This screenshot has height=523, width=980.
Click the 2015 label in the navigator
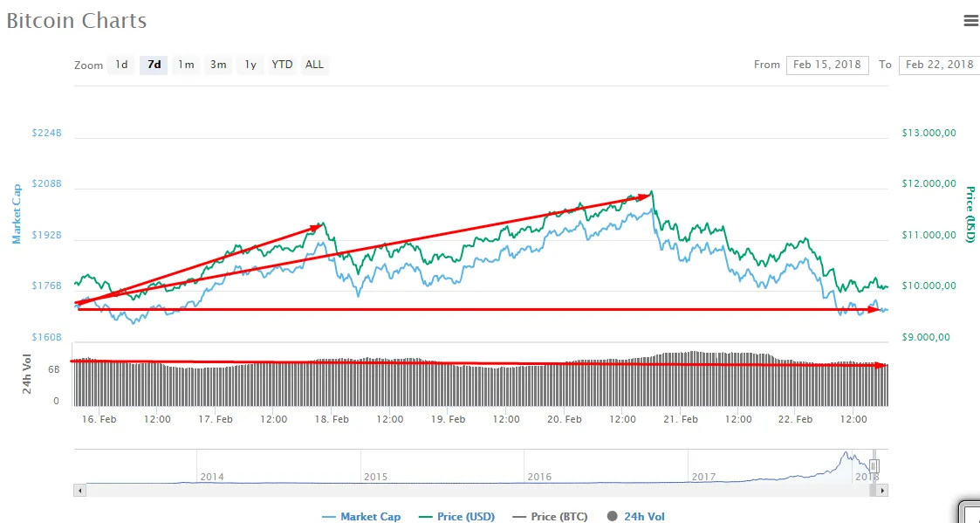(375, 477)
